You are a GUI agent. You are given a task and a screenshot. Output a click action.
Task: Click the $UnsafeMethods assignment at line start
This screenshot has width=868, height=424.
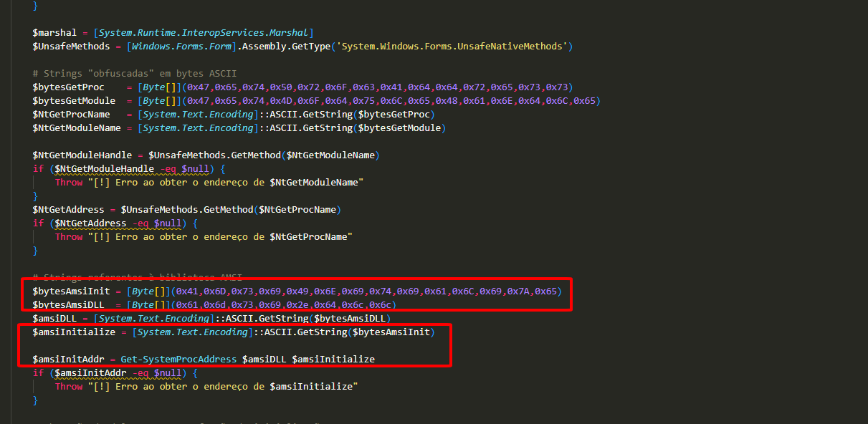[71, 47]
